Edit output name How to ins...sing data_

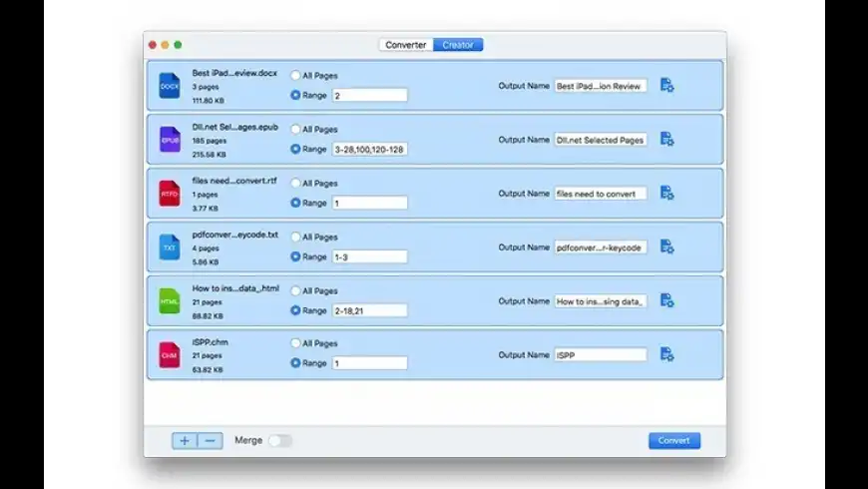point(601,301)
